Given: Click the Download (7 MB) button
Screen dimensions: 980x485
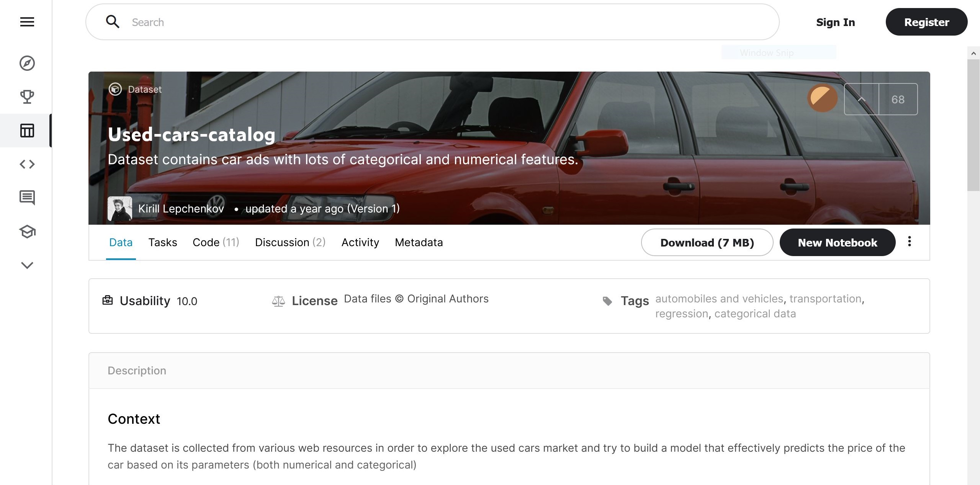Looking at the screenshot, I should [x=707, y=242].
